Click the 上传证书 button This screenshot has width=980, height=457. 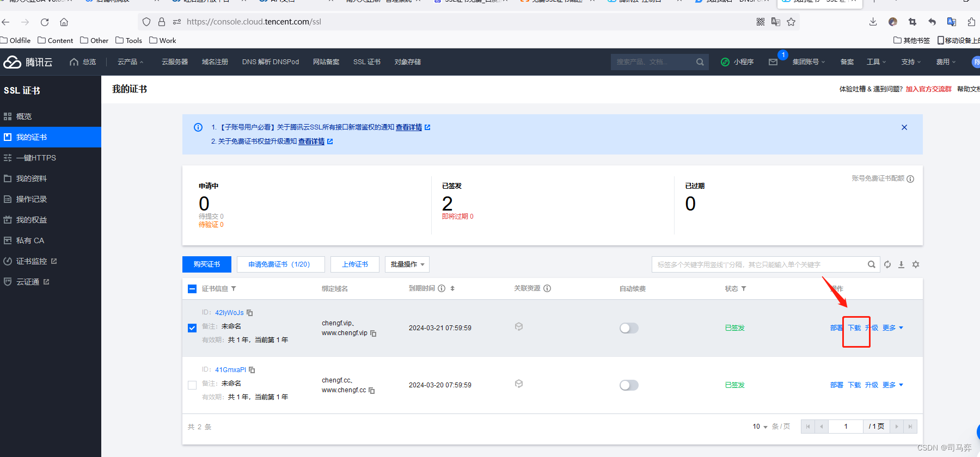355,264
